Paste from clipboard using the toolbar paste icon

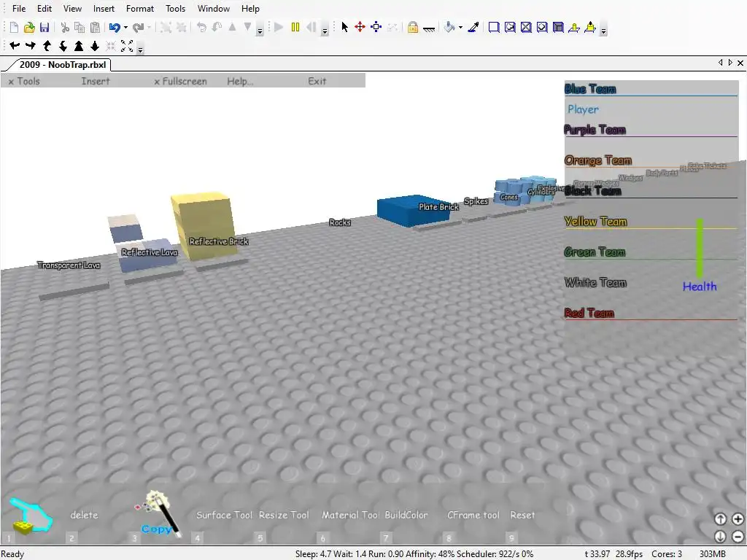96,27
